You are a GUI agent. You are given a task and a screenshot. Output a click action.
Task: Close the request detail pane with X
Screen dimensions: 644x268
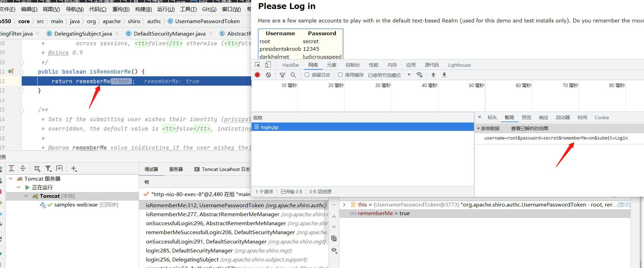(x=479, y=117)
